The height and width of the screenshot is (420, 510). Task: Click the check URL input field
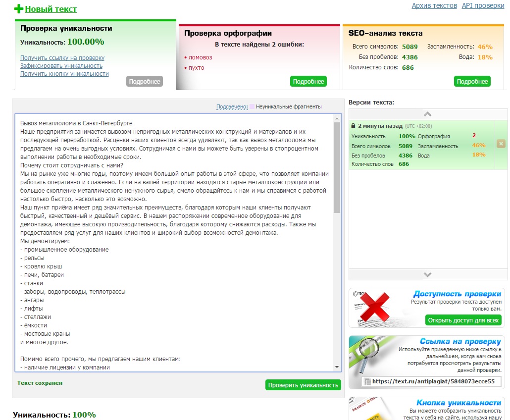(432, 381)
